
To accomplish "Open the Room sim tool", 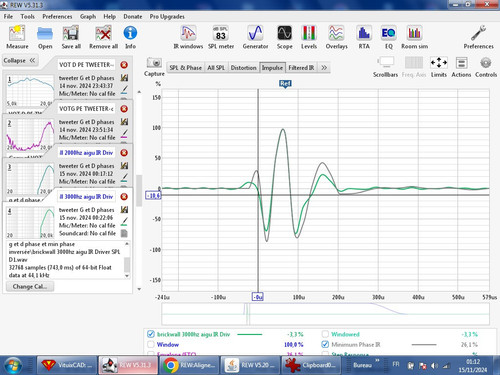I will [414, 37].
